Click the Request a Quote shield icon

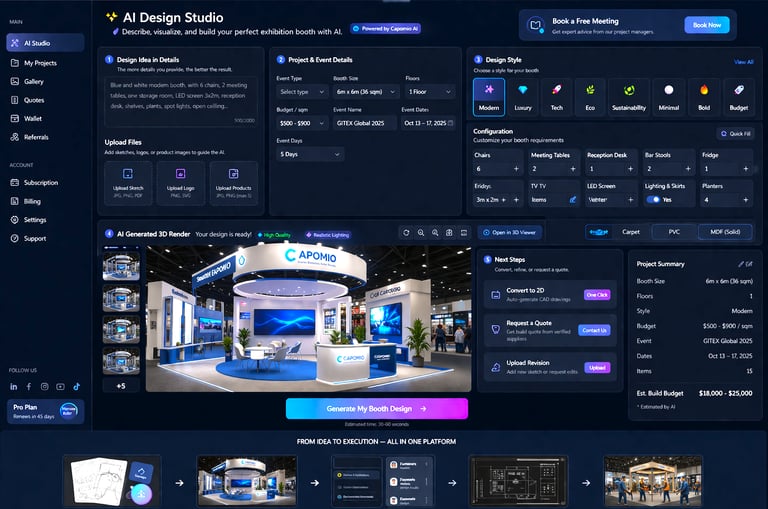496,329
